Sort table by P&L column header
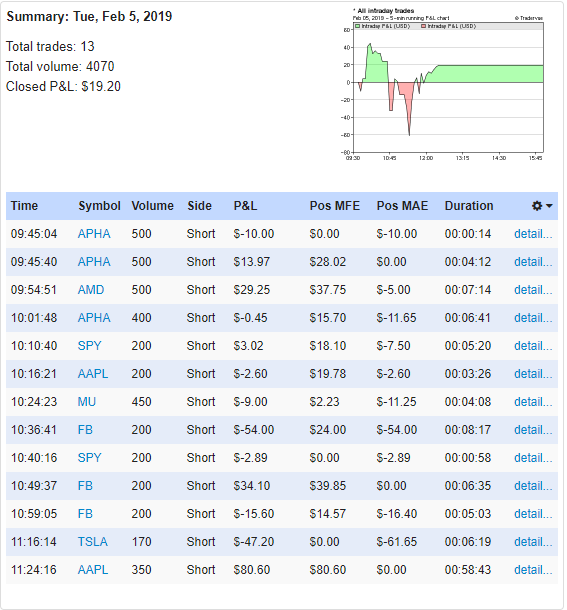This screenshot has height=610, width=567. pos(245,206)
